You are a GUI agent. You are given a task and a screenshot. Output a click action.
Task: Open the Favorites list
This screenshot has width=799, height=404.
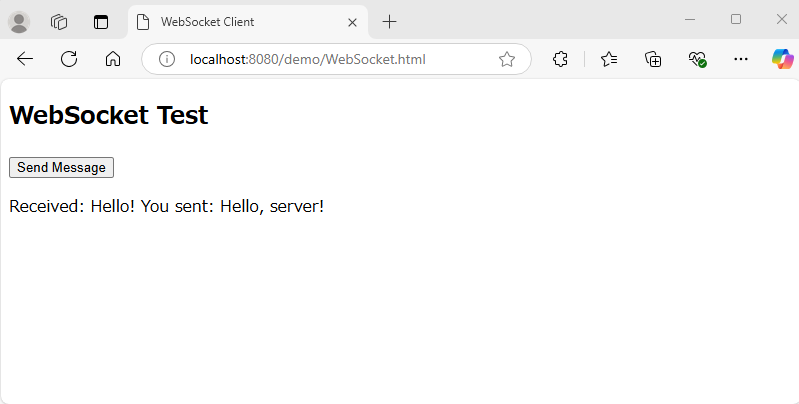[609, 59]
